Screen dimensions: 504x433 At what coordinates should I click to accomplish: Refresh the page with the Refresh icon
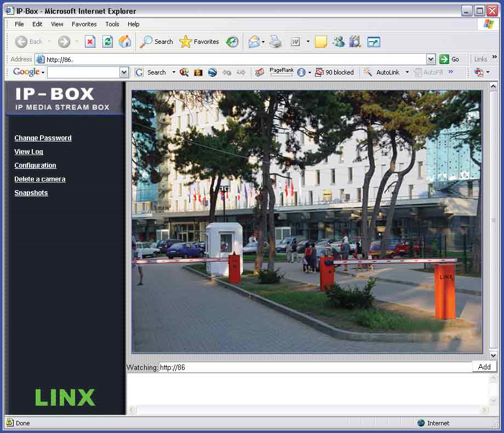point(107,41)
